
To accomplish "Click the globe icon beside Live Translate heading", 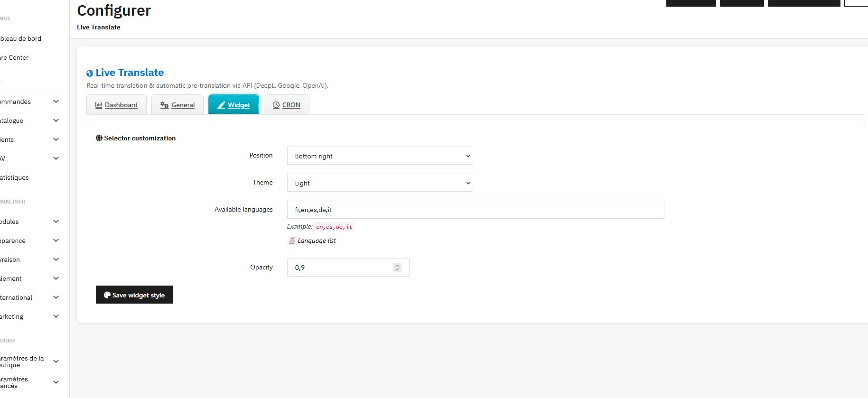I will [x=90, y=73].
